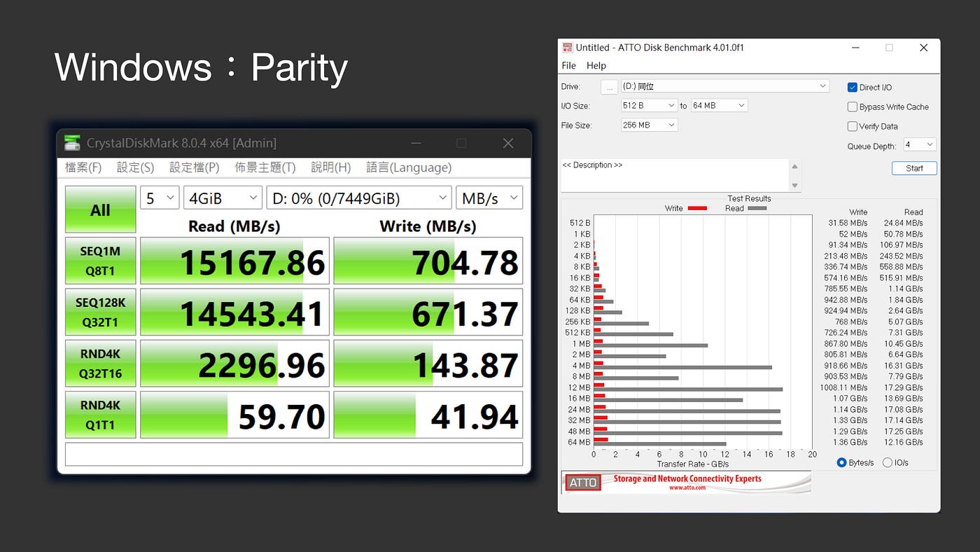Image resolution: width=980 pixels, height=552 pixels.
Task: Enable Bypass Write Cache checkbox
Action: (852, 107)
